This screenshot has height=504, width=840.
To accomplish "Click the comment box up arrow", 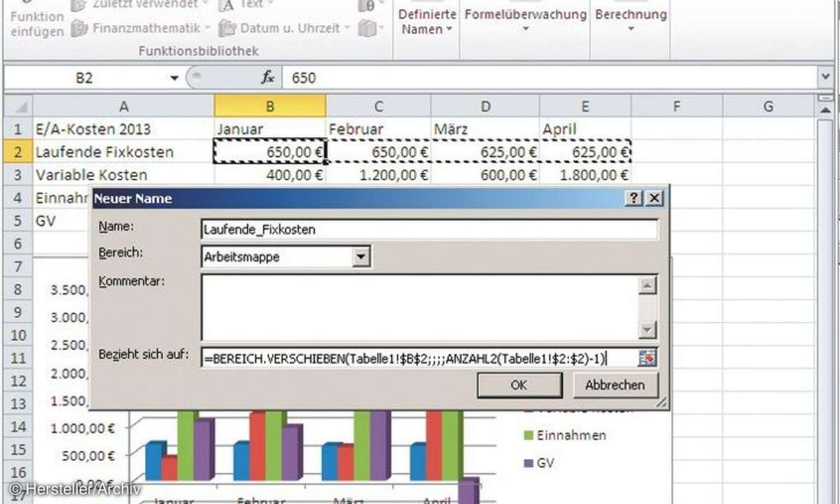I will (649, 286).
